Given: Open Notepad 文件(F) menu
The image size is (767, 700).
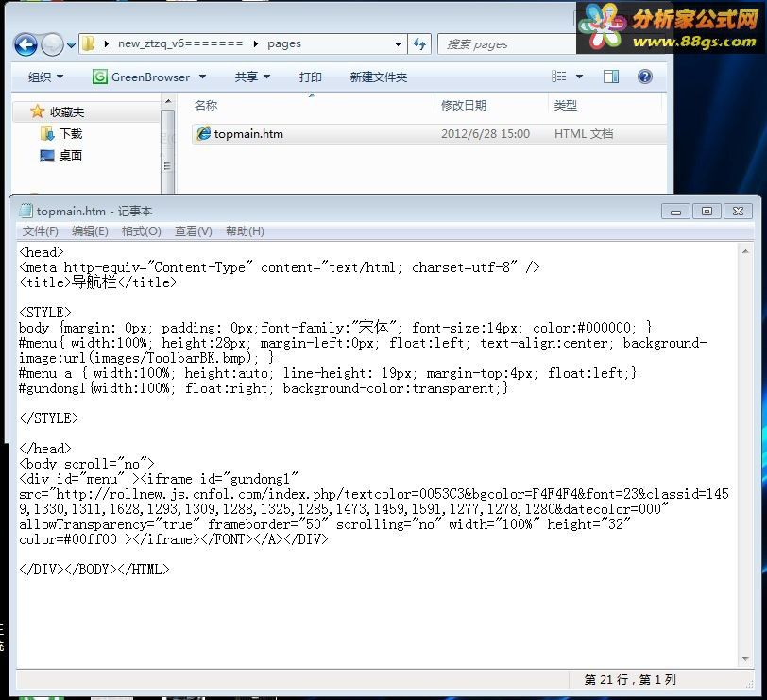Looking at the screenshot, I should pos(40,231).
